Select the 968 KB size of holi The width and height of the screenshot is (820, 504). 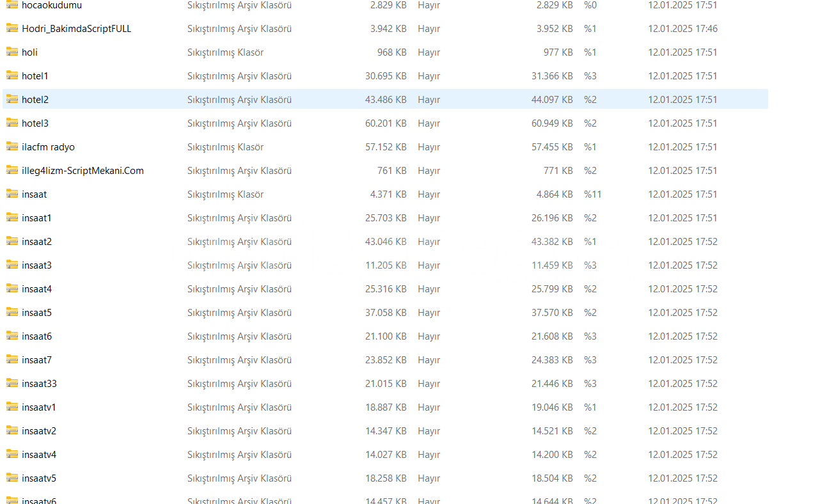[391, 52]
